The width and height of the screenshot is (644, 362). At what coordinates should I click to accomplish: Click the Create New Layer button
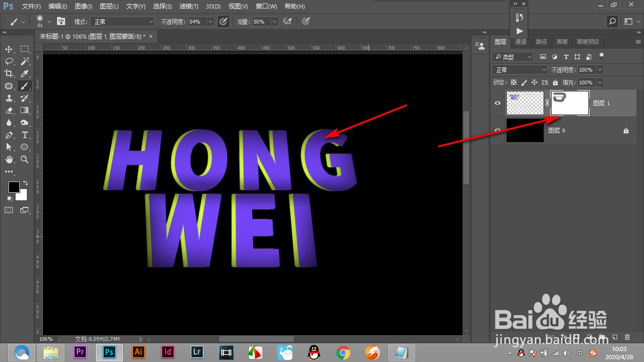tap(614, 337)
